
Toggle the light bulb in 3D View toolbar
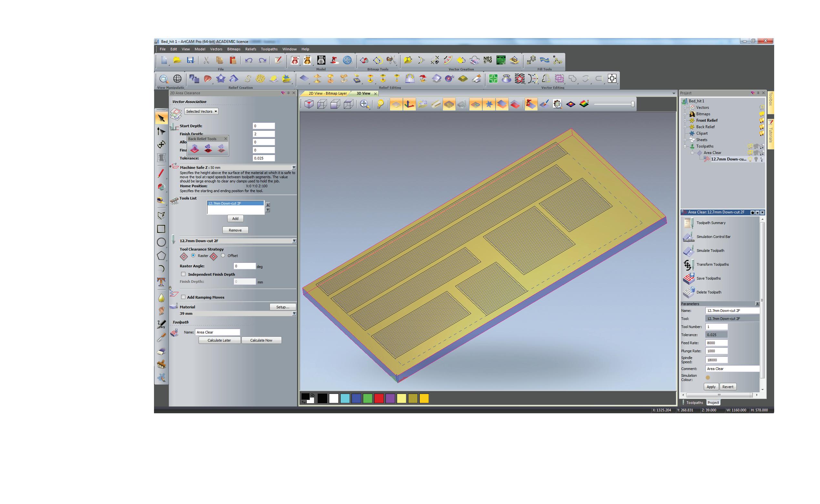click(380, 104)
